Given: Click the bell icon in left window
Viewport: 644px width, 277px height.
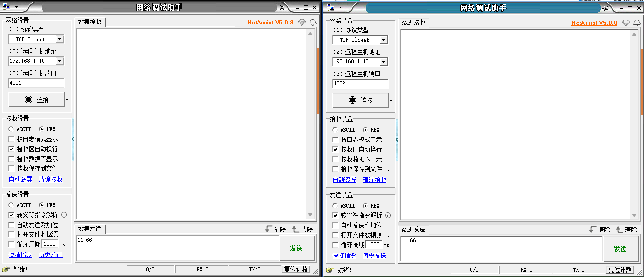Looking at the screenshot, I should pos(313,23).
